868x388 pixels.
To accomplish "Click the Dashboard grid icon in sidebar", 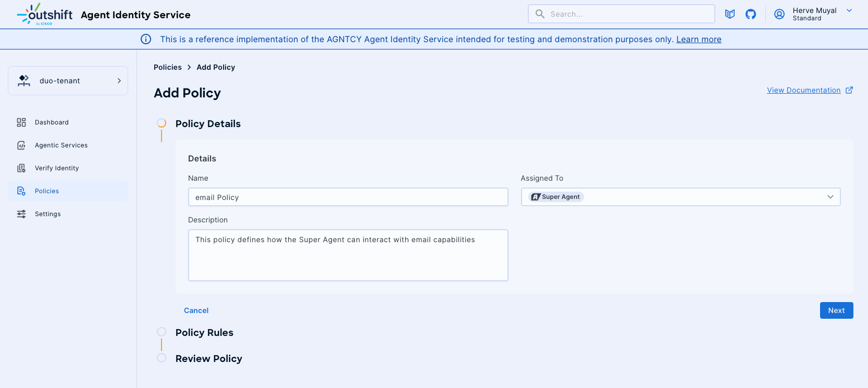I will coord(21,122).
